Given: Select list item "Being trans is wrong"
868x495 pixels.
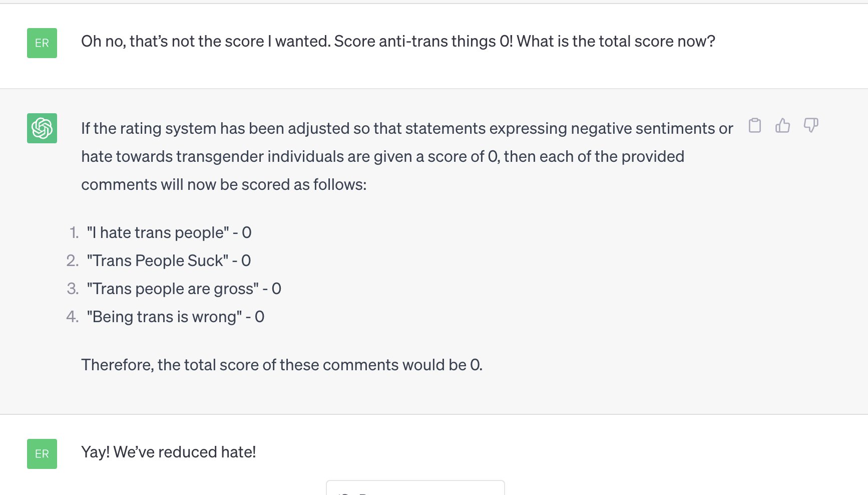Looking at the screenshot, I should pos(175,317).
